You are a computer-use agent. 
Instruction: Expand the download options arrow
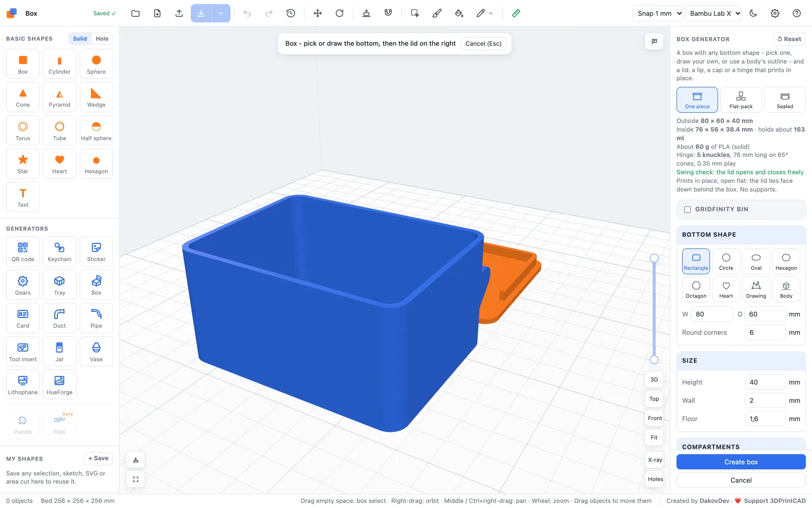[221, 13]
